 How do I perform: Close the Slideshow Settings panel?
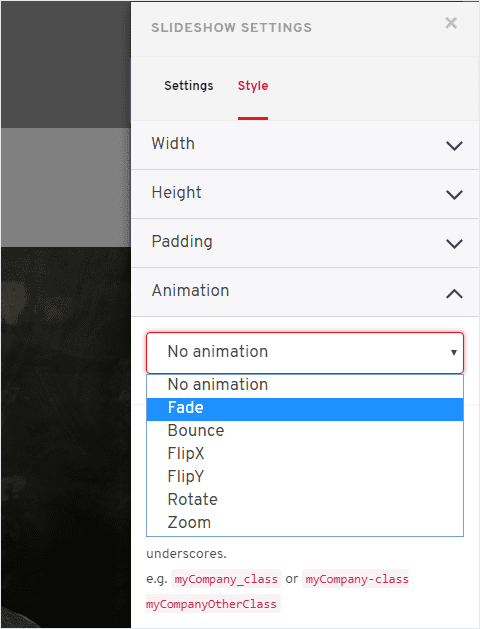click(451, 23)
